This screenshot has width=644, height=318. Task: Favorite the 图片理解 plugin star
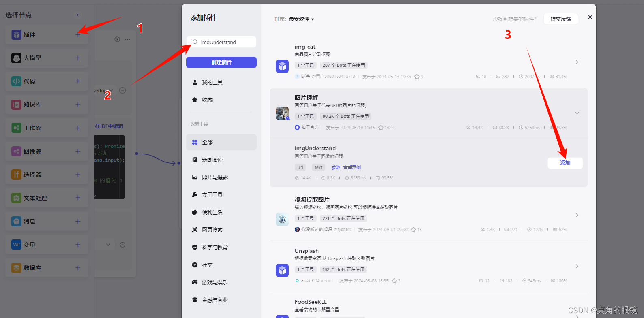[x=381, y=128]
